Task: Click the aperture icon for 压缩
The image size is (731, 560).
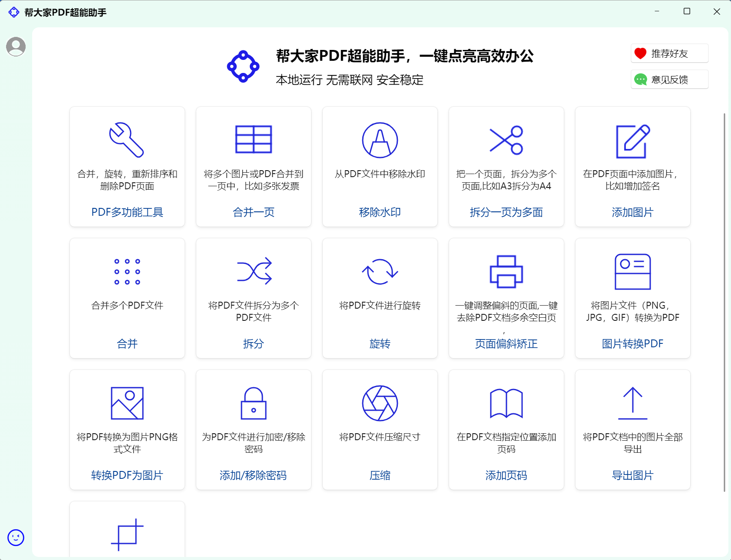Action: click(x=380, y=403)
